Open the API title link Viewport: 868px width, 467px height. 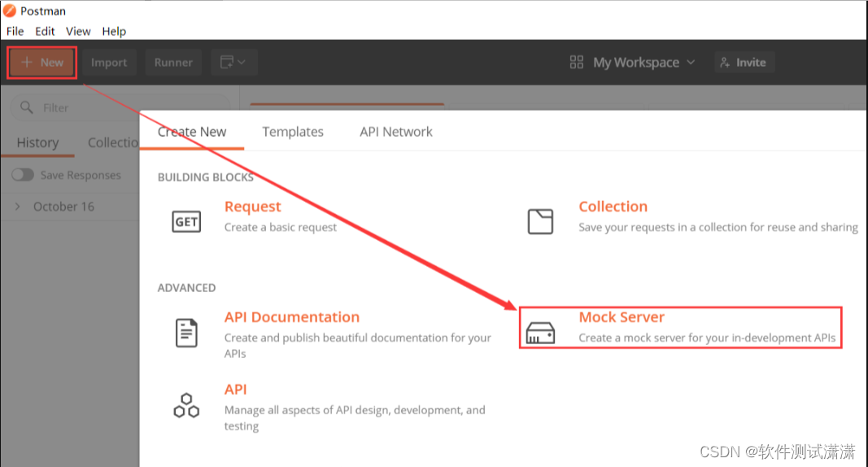pyautogui.click(x=235, y=390)
